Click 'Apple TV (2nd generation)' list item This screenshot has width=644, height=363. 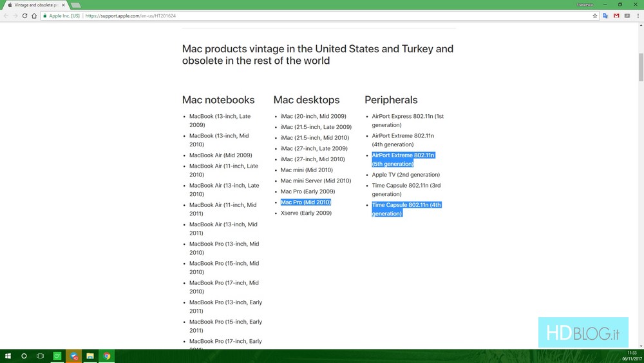pos(406,174)
